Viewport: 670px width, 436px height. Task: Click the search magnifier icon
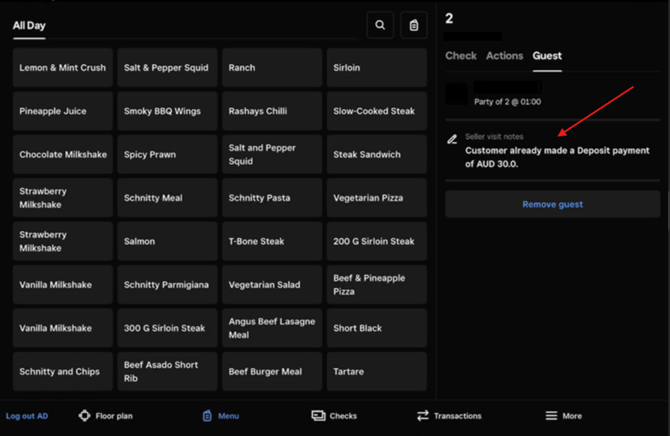380,26
